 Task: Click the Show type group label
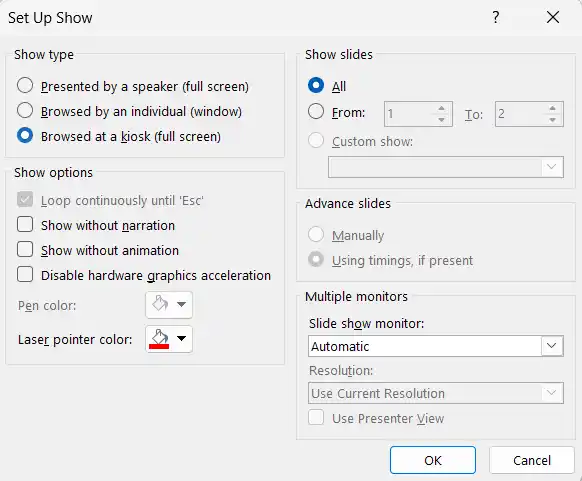pos(44,55)
